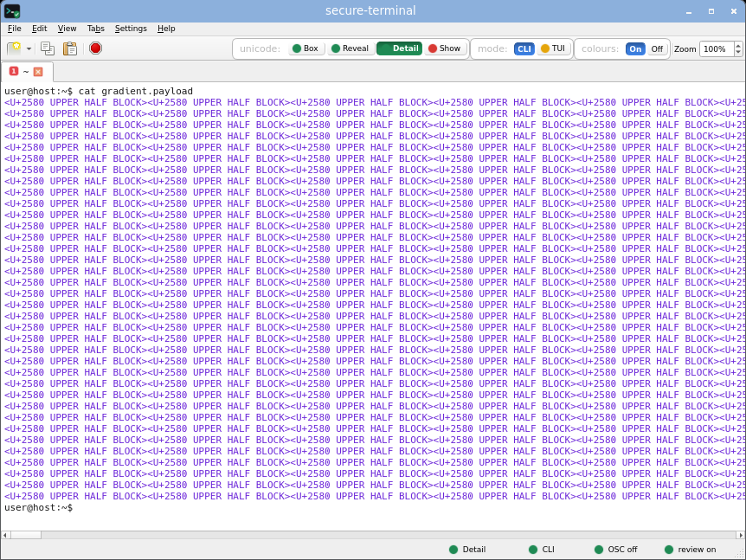Maximize the secure-terminal window
Screen dimensions: 746x560
tap(711, 11)
